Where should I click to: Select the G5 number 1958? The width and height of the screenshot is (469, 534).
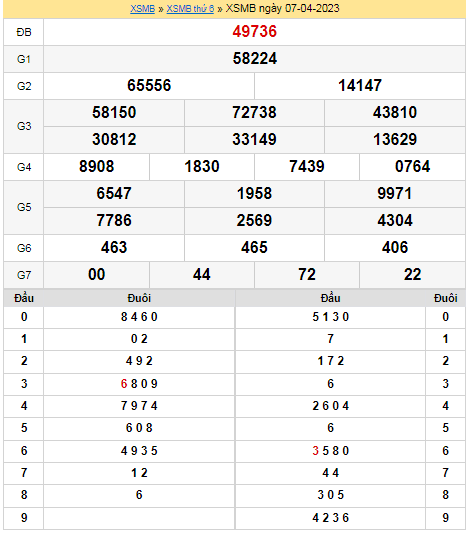coord(254,193)
